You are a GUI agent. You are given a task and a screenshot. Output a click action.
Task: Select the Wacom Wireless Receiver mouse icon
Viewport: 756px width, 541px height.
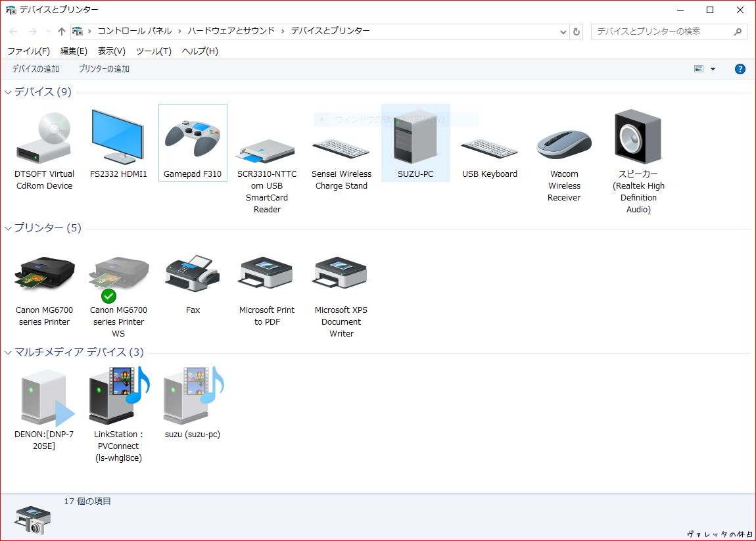pyautogui.click(x=564, y=144)
